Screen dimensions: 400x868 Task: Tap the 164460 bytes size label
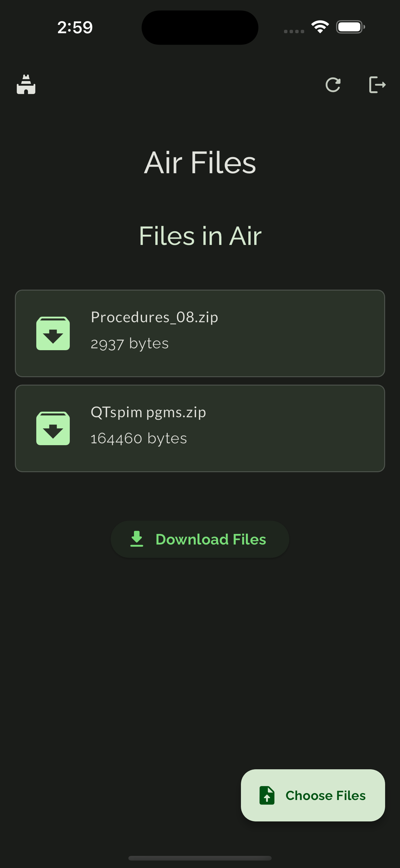[x=138, y=438]
